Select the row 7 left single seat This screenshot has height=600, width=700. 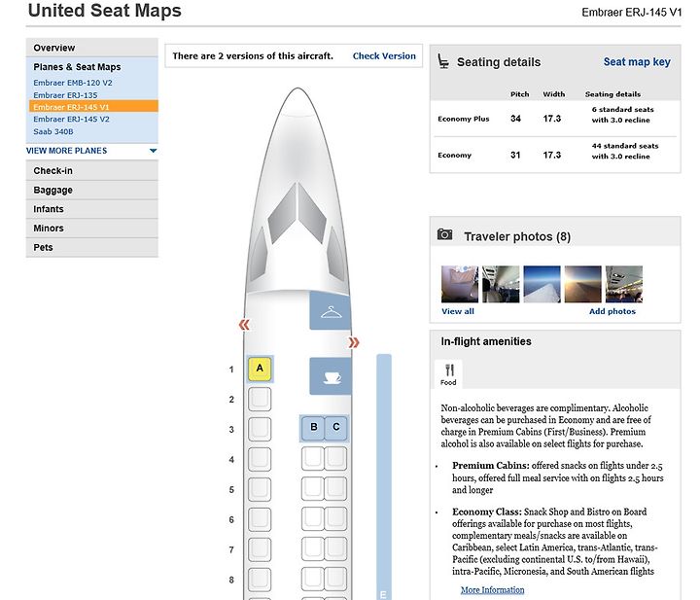(260, 549)
